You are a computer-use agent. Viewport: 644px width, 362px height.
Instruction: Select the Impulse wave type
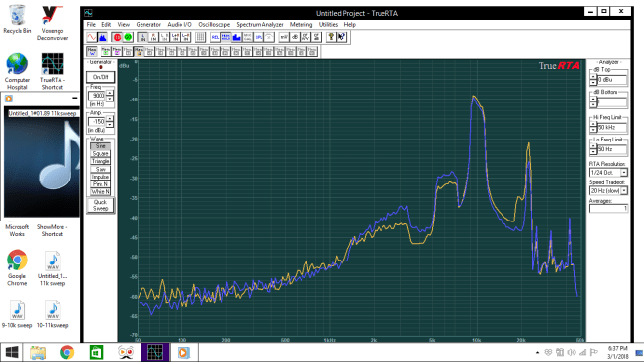coord(101,177)
